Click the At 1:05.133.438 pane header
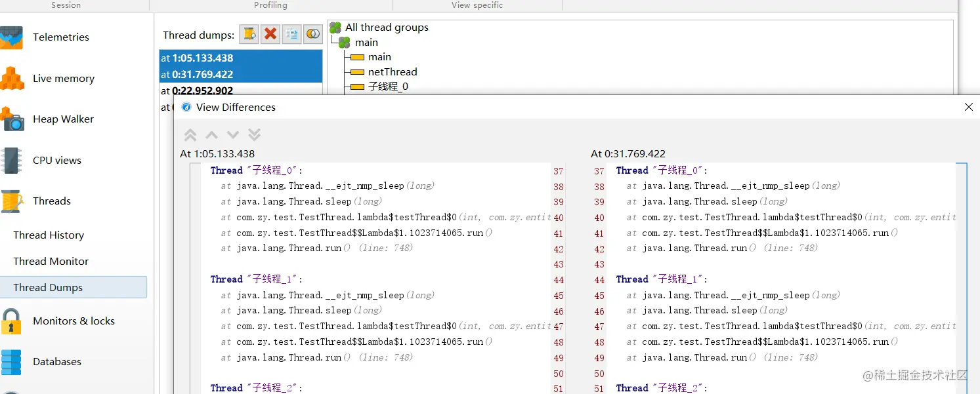The width and height of the screenshot is (980, 394). (217, 154)
